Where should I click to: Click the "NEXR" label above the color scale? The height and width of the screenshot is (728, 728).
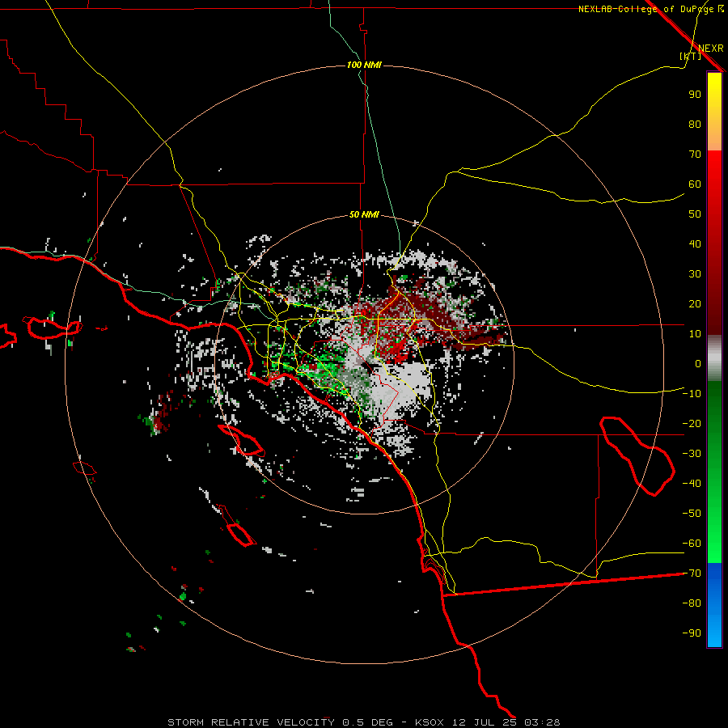[711, 49]
